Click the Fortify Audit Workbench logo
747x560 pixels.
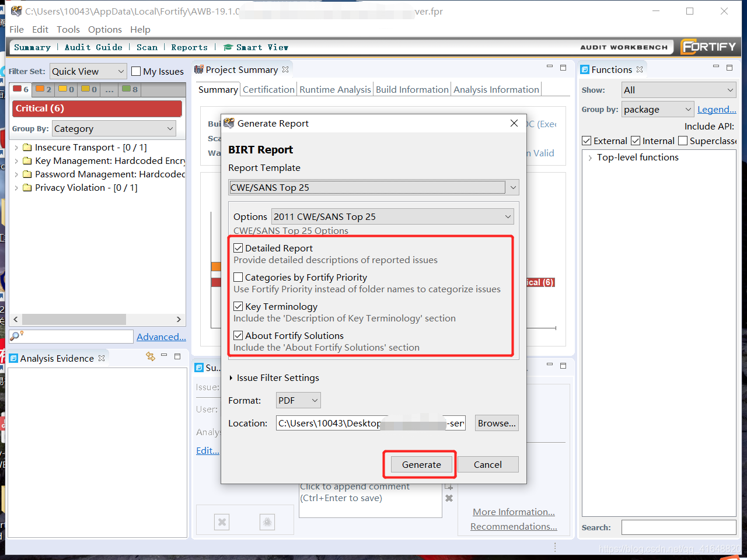708,47
